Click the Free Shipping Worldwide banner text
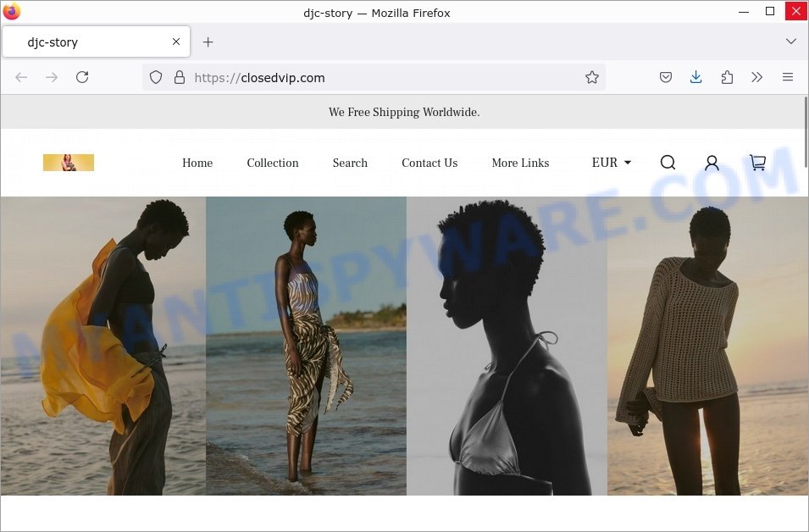This screenshot has width=809, height=532. (404, 112)
